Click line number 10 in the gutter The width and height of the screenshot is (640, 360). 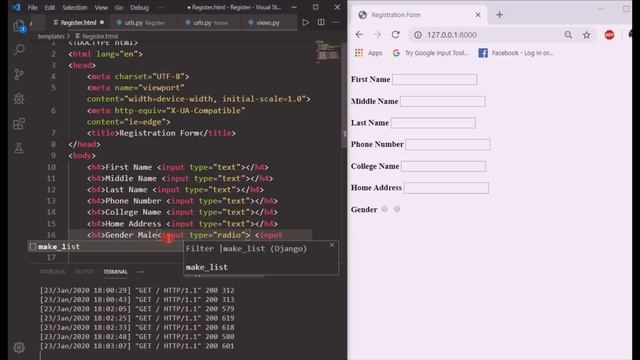[x=51, y=167]
